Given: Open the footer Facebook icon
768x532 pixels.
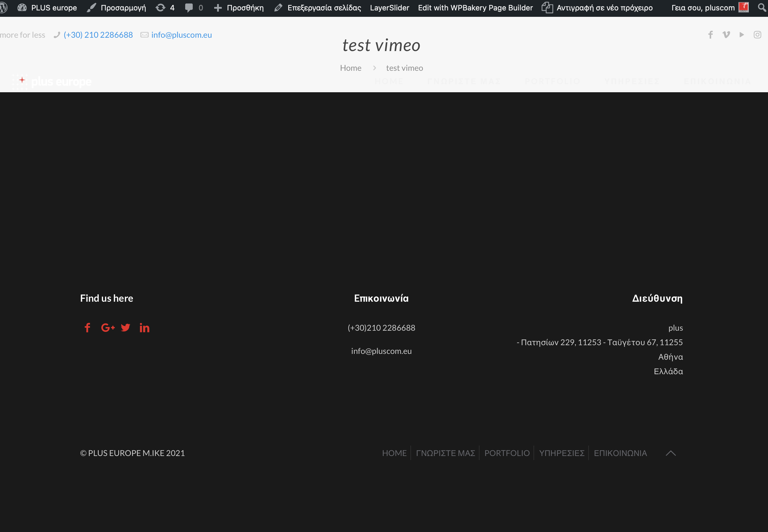Looking at the screenshot, I should click(x=87, y=328).
